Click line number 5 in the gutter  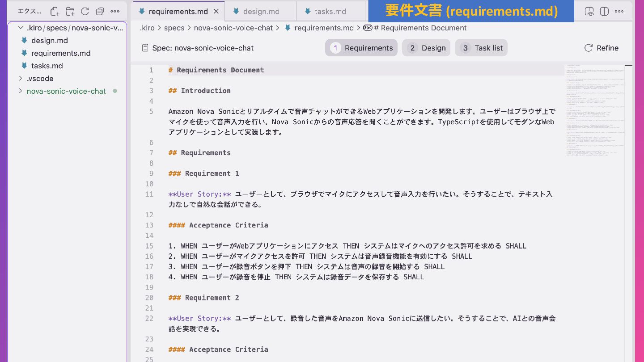tap(151, 111)
